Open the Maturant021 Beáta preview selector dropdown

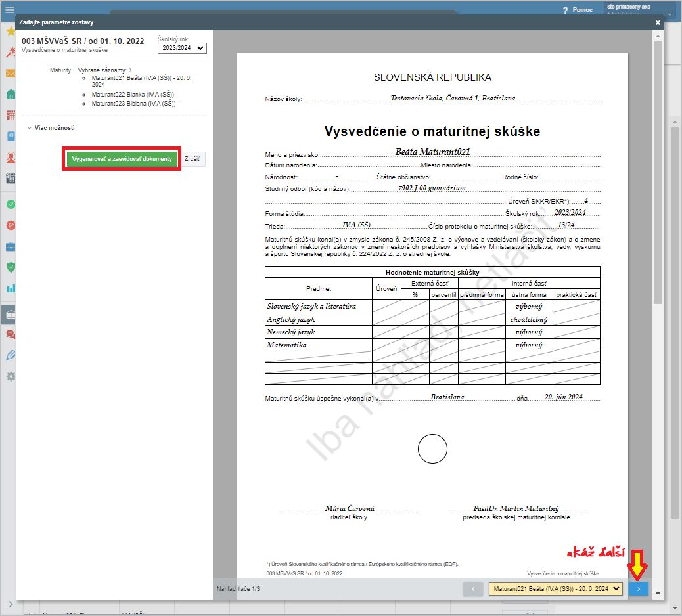pyautogui.click(x=555, y=589)
